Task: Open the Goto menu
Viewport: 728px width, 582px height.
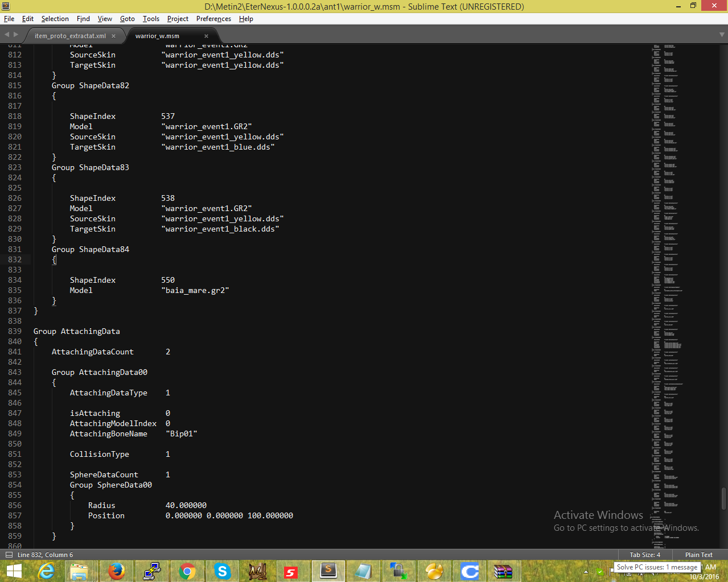Action: click(127, 19)
